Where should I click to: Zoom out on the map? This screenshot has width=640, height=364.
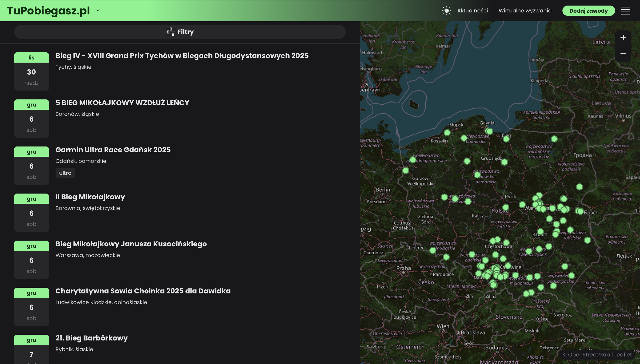coord(623,54)
